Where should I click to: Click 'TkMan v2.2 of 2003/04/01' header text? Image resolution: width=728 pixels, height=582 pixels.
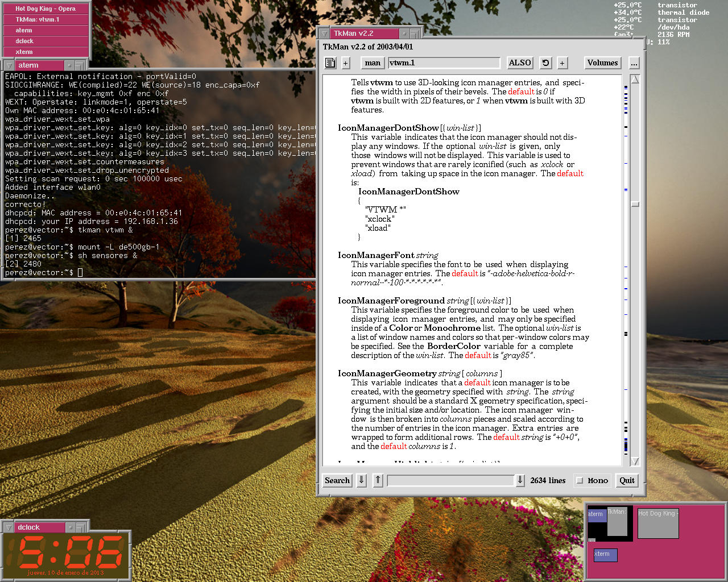(368, 47)
